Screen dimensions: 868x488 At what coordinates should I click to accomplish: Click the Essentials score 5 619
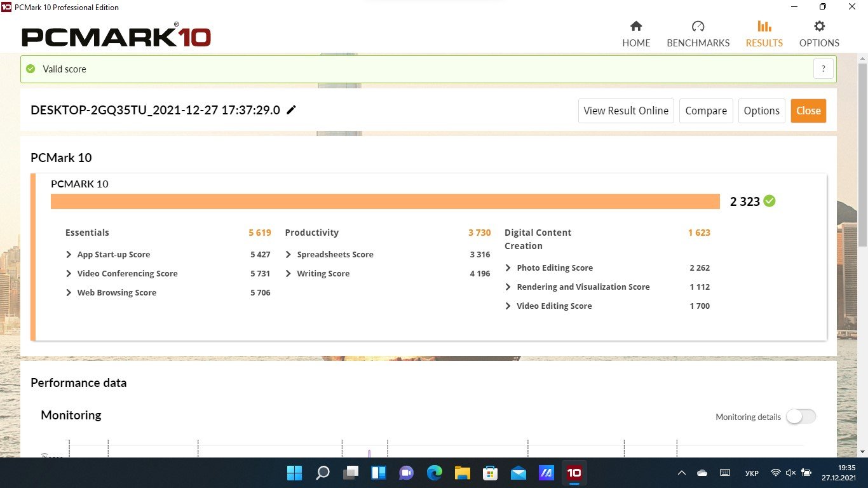click(260, 233)
